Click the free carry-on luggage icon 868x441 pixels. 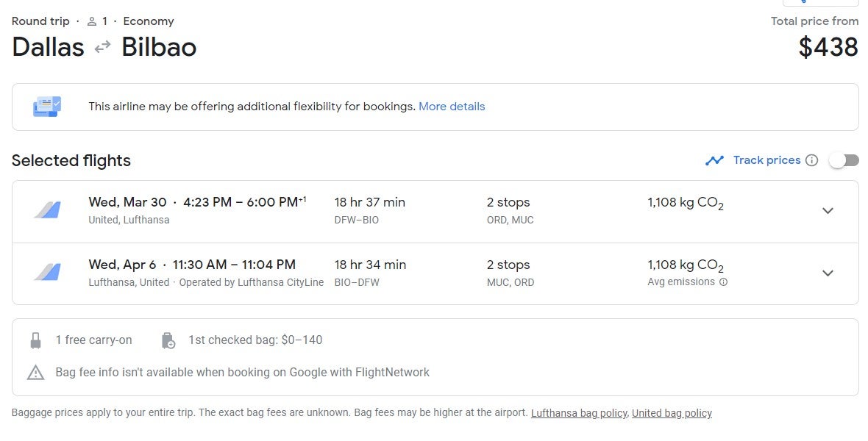pos(35,340)
